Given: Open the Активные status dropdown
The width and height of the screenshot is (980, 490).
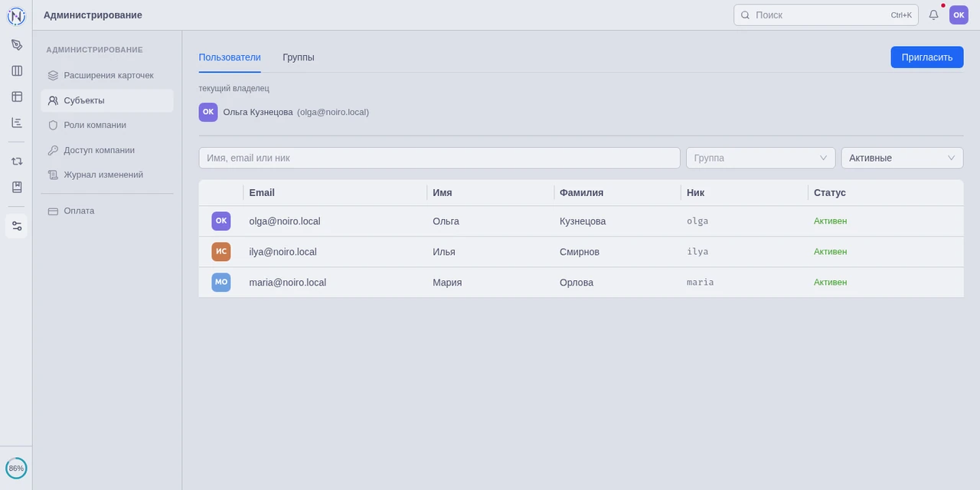Looking at the screenshot, I should pos(902,158).
